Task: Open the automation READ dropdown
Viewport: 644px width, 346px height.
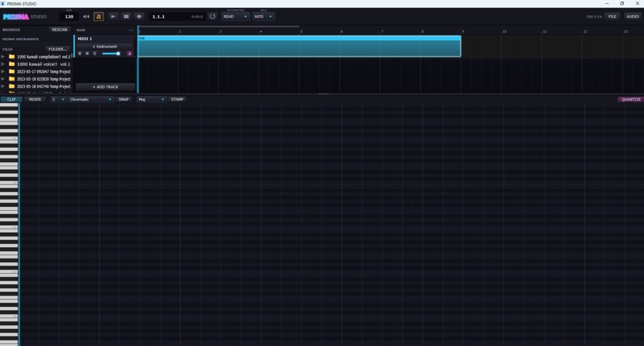Action: click(235, 16)
